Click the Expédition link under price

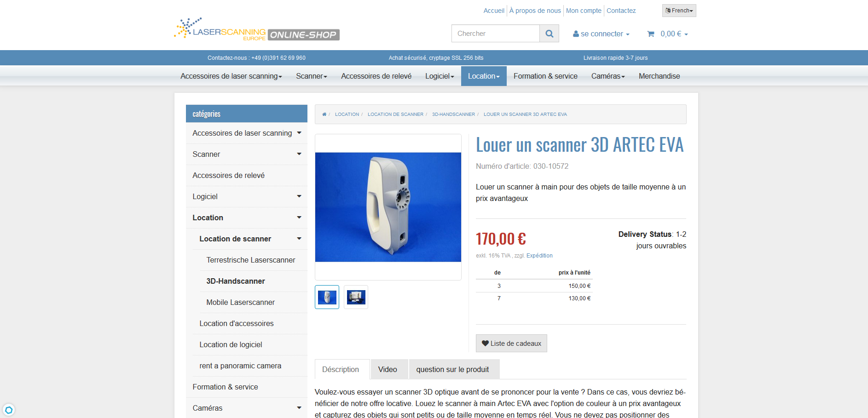(x=539, y=256)
